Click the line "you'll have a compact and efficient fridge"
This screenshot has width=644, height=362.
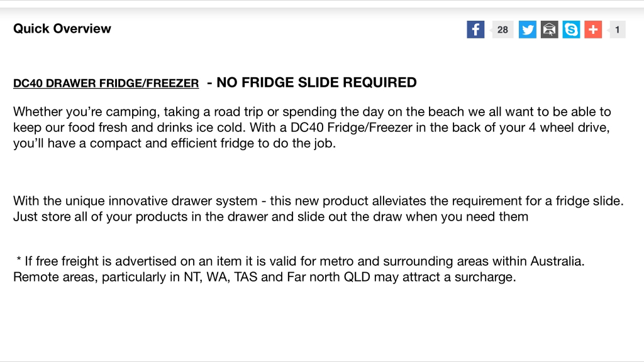coord(174,143)
